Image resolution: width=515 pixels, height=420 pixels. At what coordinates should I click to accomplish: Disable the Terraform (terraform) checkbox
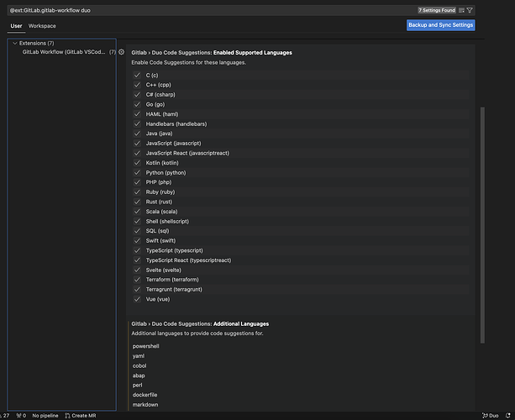coord(137,279)
